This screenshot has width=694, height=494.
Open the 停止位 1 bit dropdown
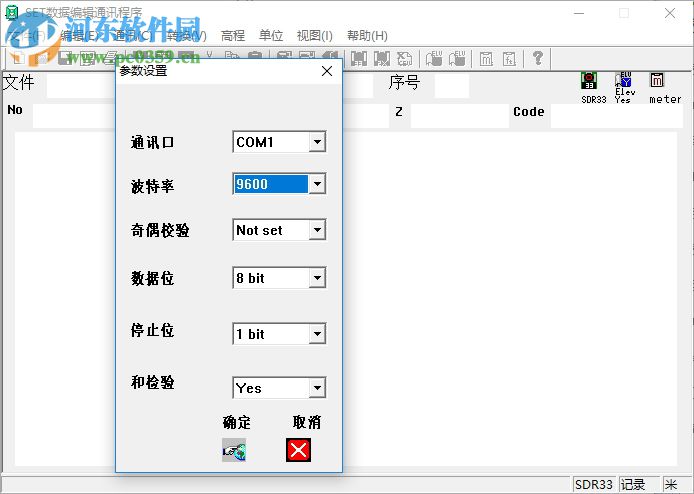(x=317, y=334)
